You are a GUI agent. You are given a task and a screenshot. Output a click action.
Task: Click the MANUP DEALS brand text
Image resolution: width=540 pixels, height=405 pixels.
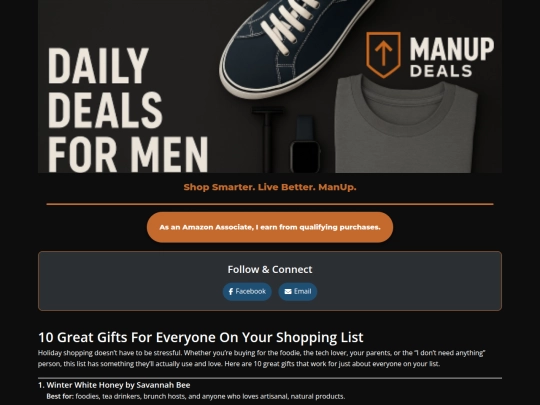coord(451,57)
